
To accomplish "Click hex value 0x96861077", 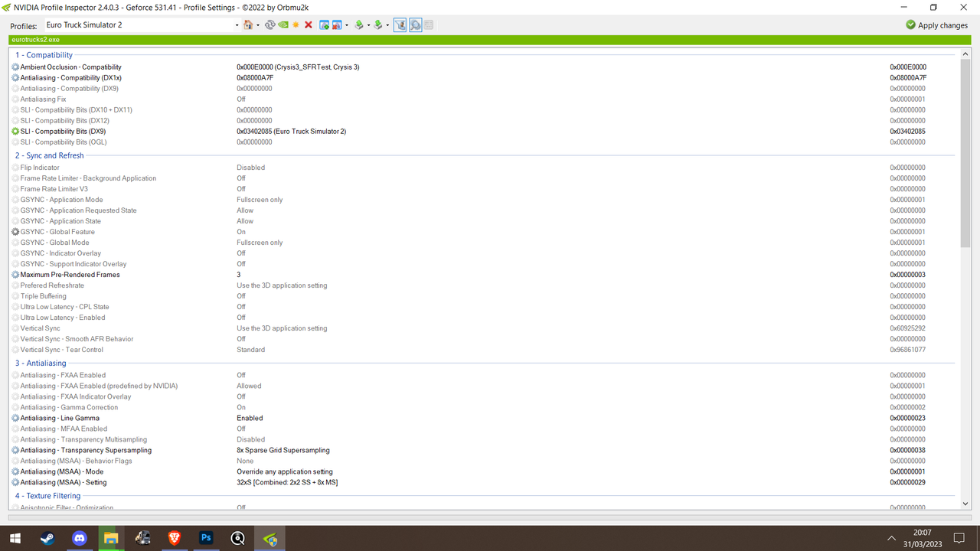I will [907, 350].
